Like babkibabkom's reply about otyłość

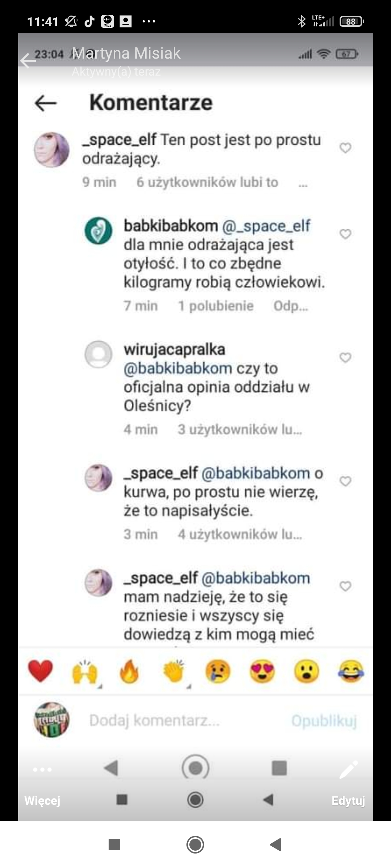345,234
